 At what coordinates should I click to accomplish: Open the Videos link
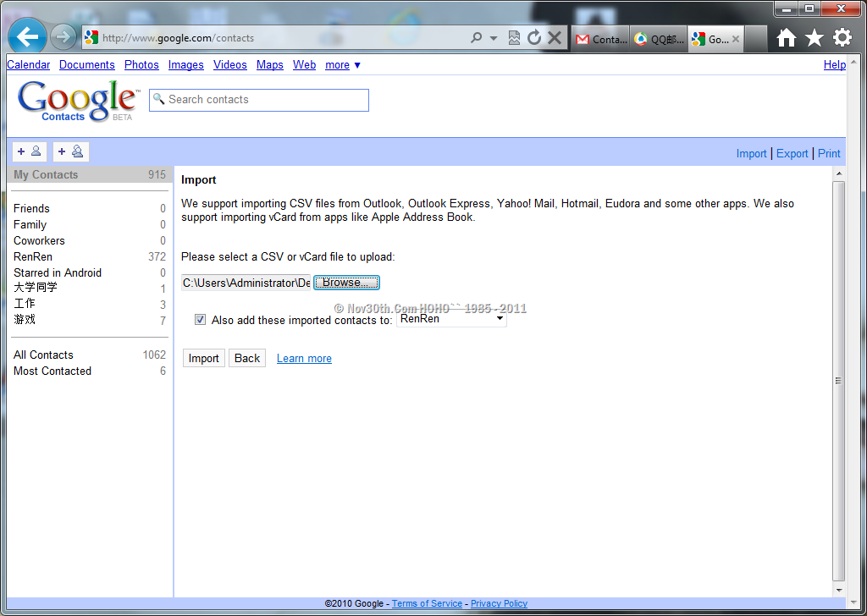(x=230, y=64)
